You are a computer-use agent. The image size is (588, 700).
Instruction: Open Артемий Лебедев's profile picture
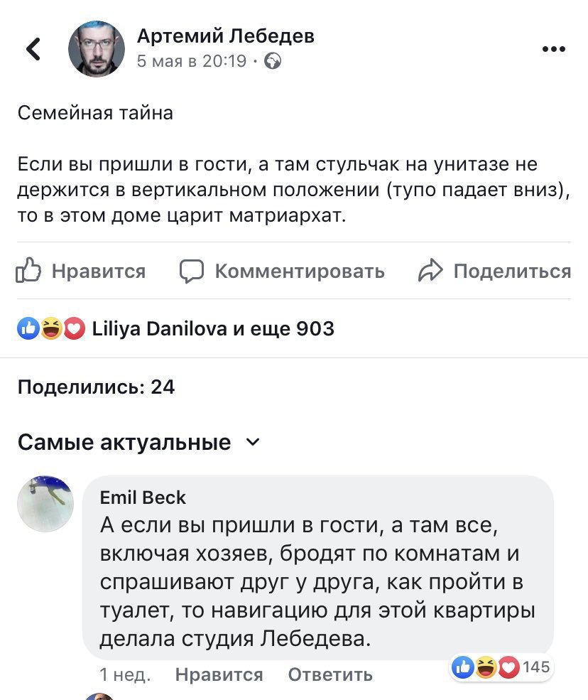[x=96, y=48]
